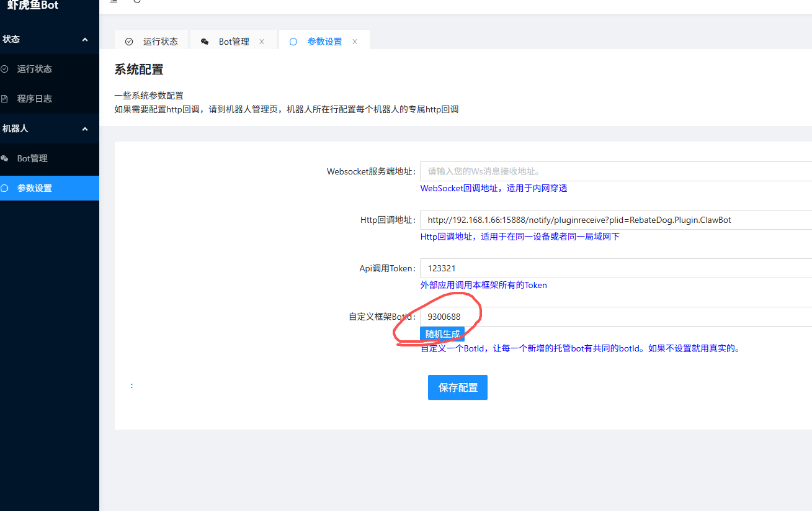This screenshot has height=511, width=812.
Task: Open 程序日志 from the sidebar
Action: click(35, 99)
